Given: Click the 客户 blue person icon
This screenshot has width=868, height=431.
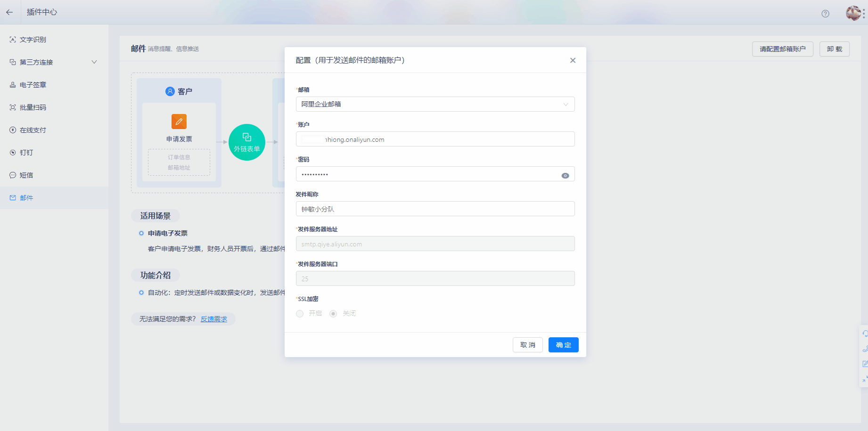Looking at the screenshot, I should 170,91.
